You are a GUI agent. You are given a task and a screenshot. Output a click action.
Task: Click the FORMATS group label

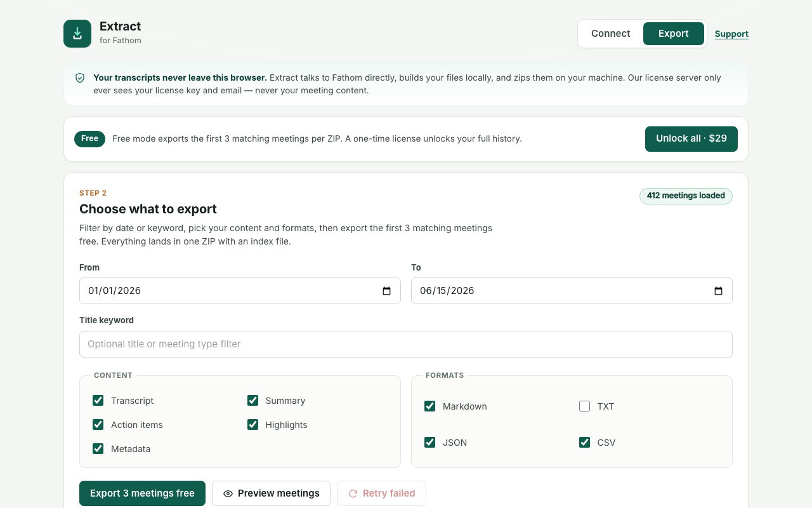pos(445,375)
